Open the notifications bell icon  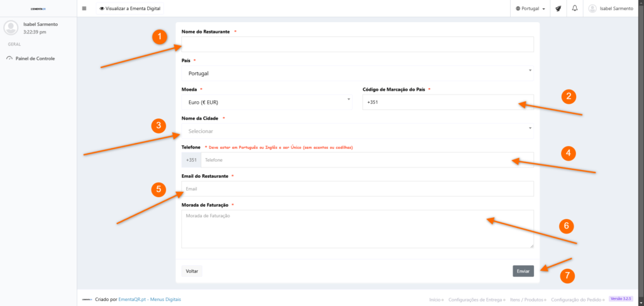tap(575, 9)
